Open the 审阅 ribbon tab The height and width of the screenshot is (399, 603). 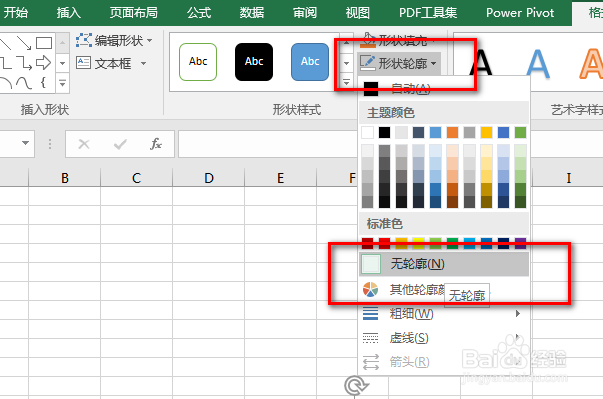click(x=305, y=13)
